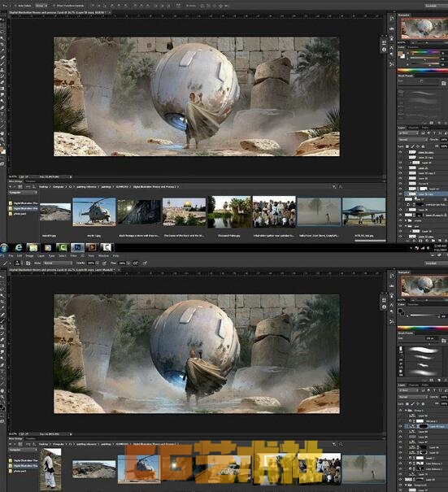Viewport: 448px width, 492px height.
Task: Open the File menu in lower window
Action: pyautogui.click(x=11, y=256)
